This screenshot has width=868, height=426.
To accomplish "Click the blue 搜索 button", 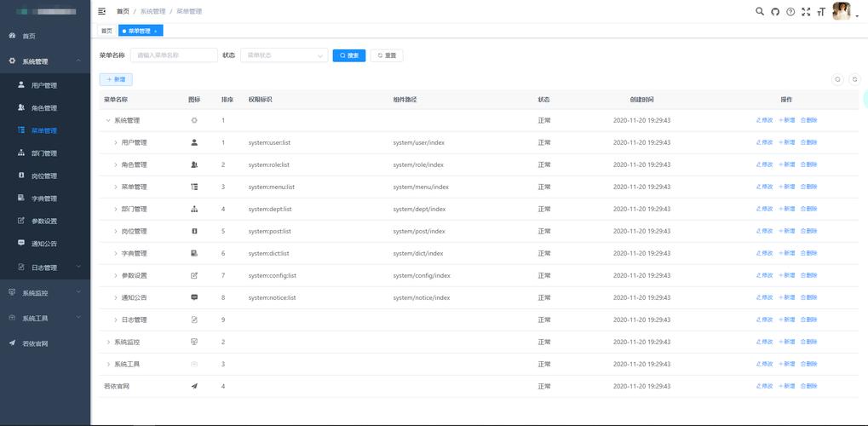I will coord(348,55).
